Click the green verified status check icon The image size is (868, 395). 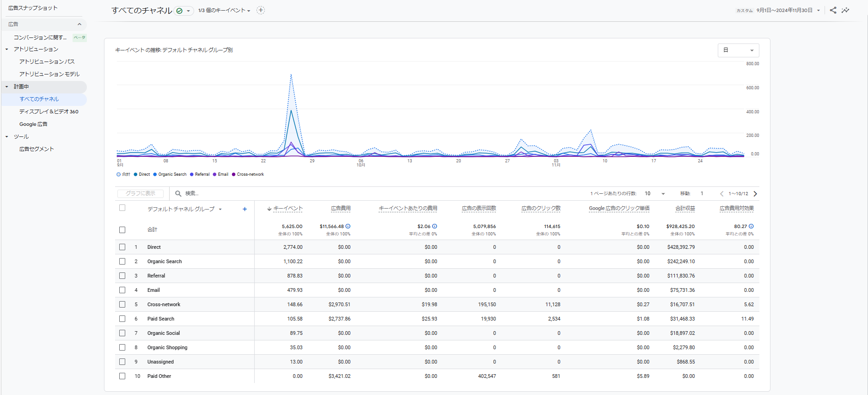179,11
